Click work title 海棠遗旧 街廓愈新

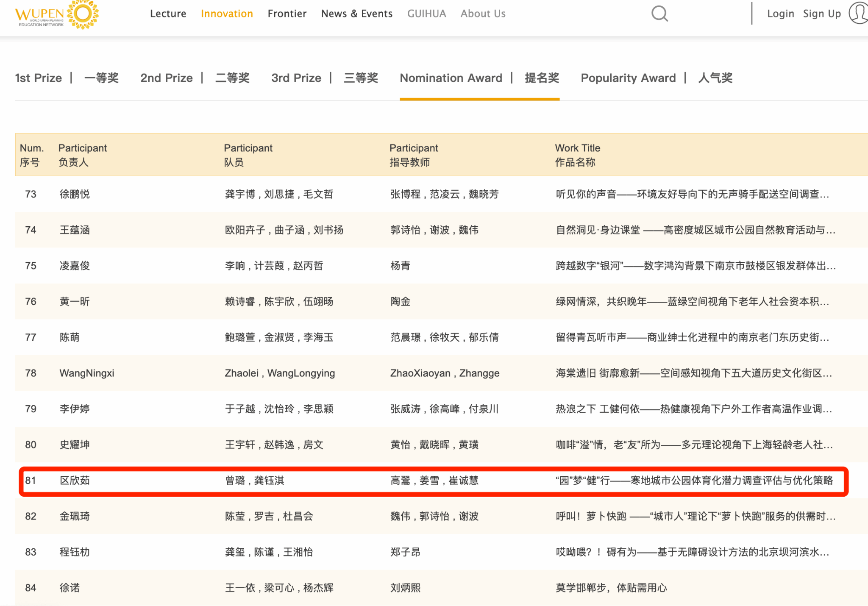pos(694,373)
